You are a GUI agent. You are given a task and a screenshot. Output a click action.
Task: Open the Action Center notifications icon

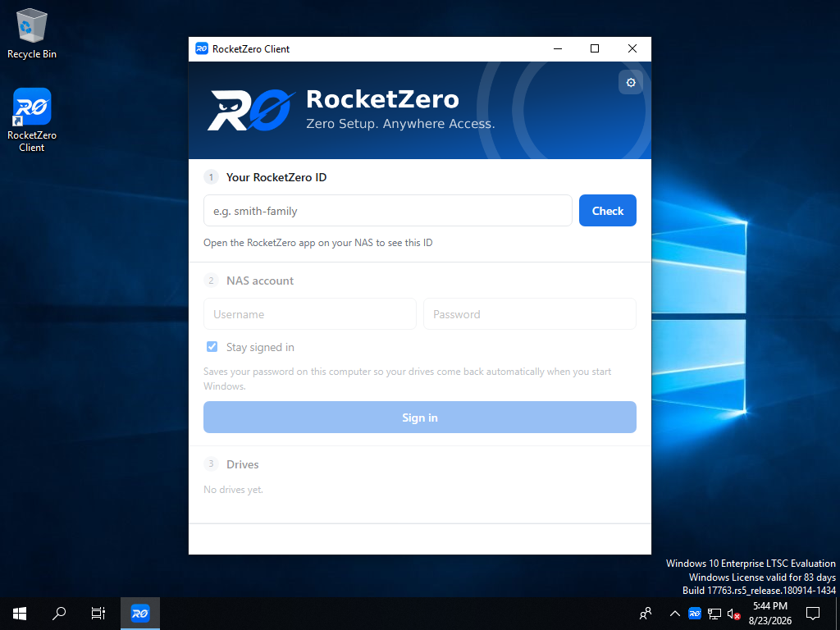click(x=813, y=614)
